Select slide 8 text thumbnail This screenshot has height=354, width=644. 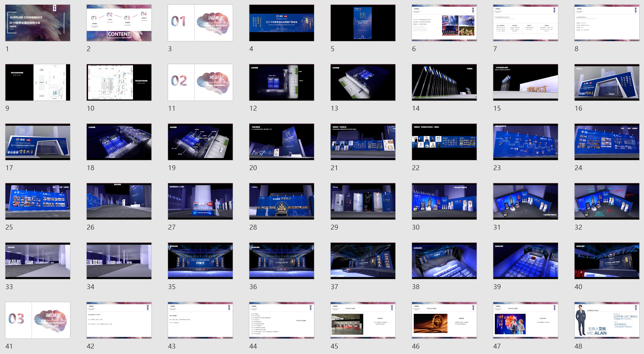coord(607,23)
